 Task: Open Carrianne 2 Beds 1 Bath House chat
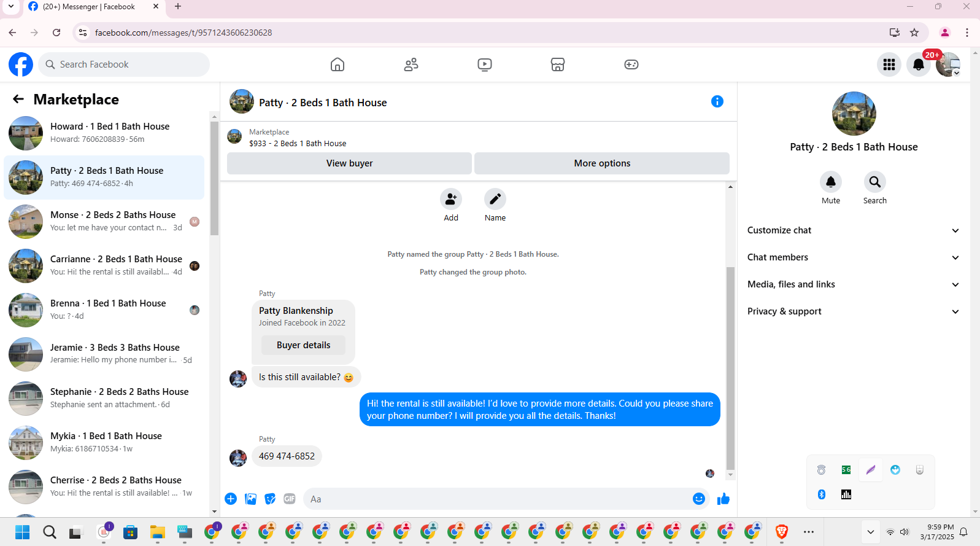[x=104, y=266]
